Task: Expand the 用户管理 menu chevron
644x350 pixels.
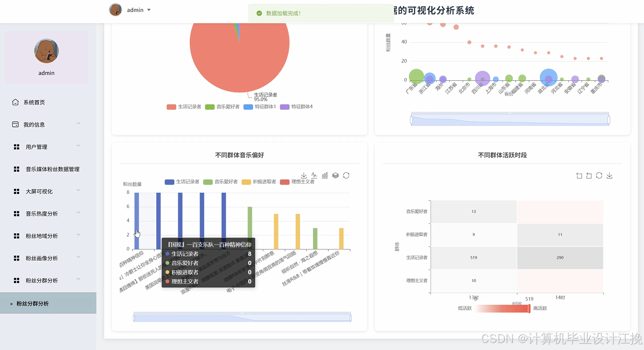Action: 78,145
